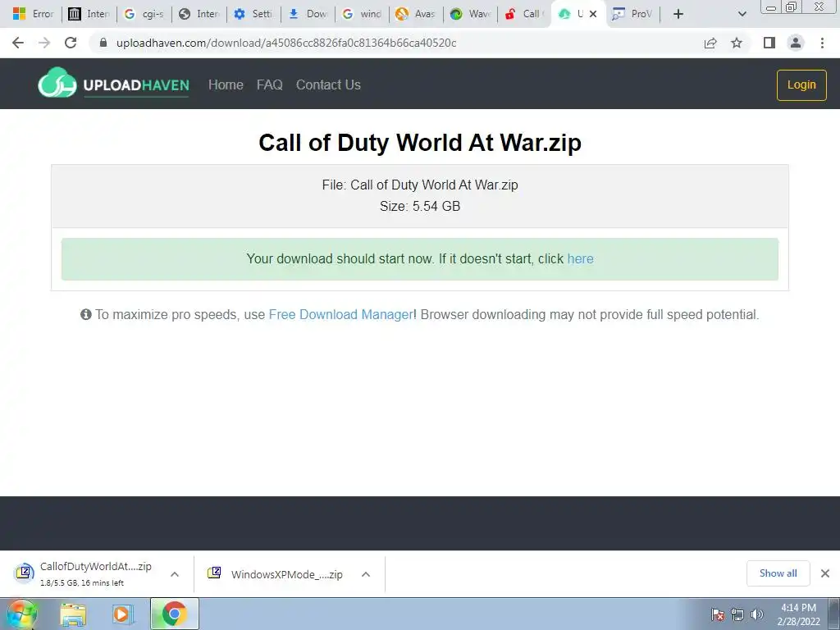Switch to the Call of Duty tab

pos(525,14)
